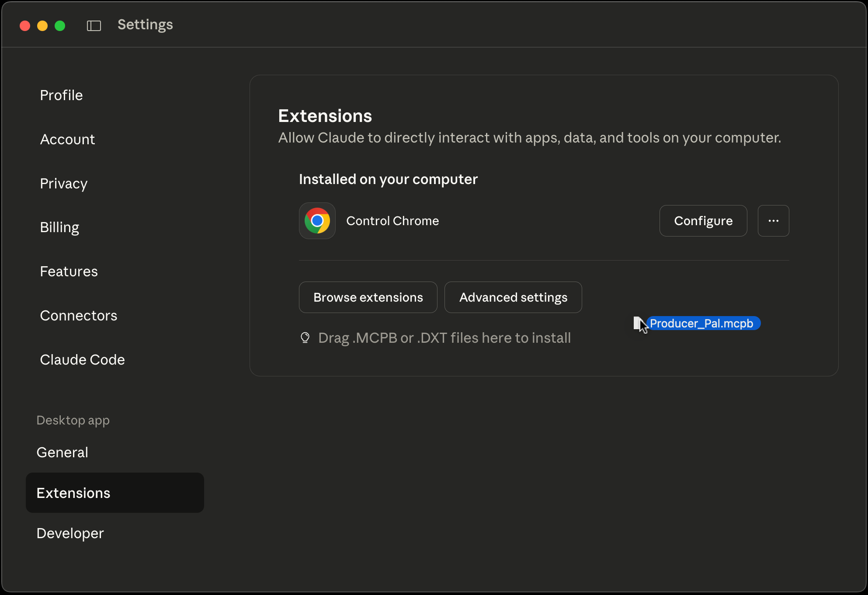Viewport: 868px width, 595px height.
Task: Open Advanced settings
Action: pyautogui.click(x=513, y=297)
